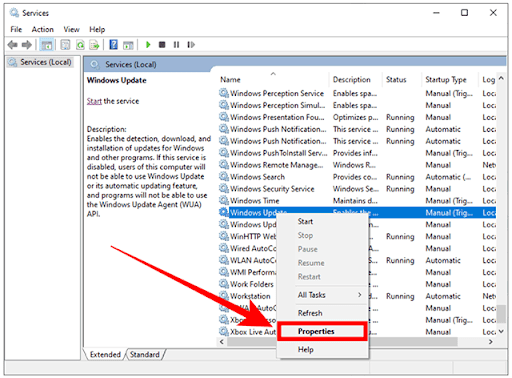
Task: Toggle the Show/Hide Action Pane icon
Action: tap(128, 45)
